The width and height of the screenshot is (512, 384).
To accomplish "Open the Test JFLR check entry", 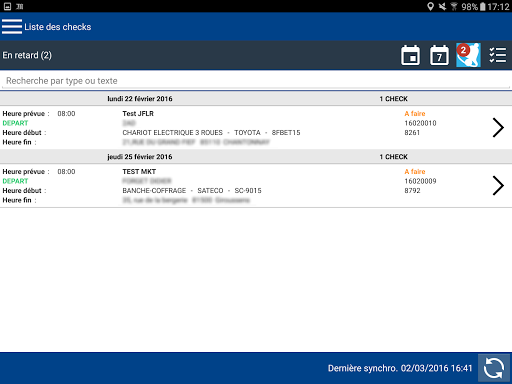I will click(x=256, y=128).
